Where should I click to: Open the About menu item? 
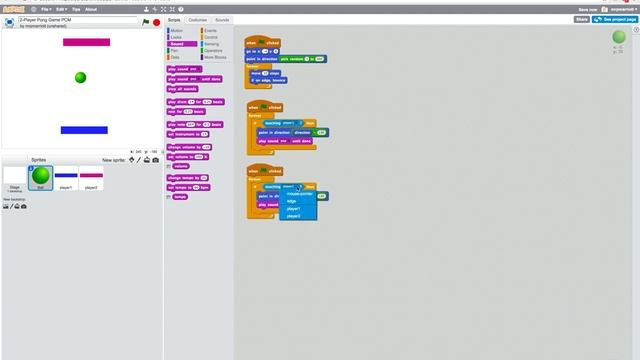click(91, 9)
